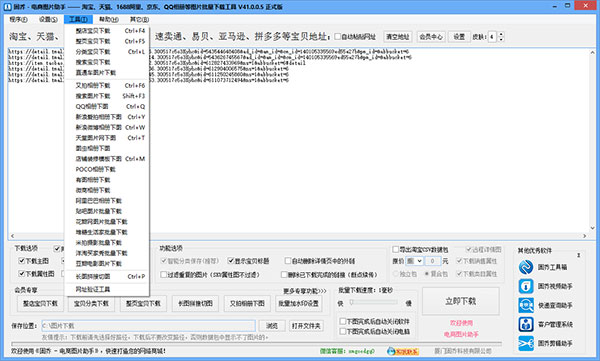Tick the 导出淘宝CSV数据包 checkbox
Image resolution: width=600 pixels, height=361 pixels.
pyautogui.click(x=396, y=250)
